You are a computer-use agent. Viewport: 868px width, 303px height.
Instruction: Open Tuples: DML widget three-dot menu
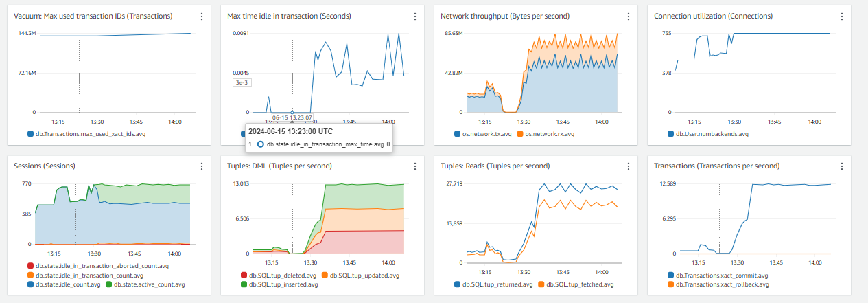[x=414, y=166]
